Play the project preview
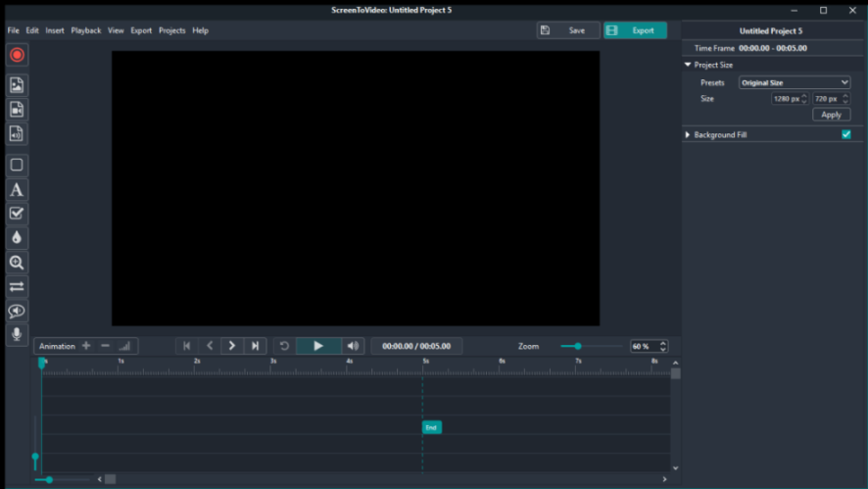The image size is (868, 489). click(318, 346)
